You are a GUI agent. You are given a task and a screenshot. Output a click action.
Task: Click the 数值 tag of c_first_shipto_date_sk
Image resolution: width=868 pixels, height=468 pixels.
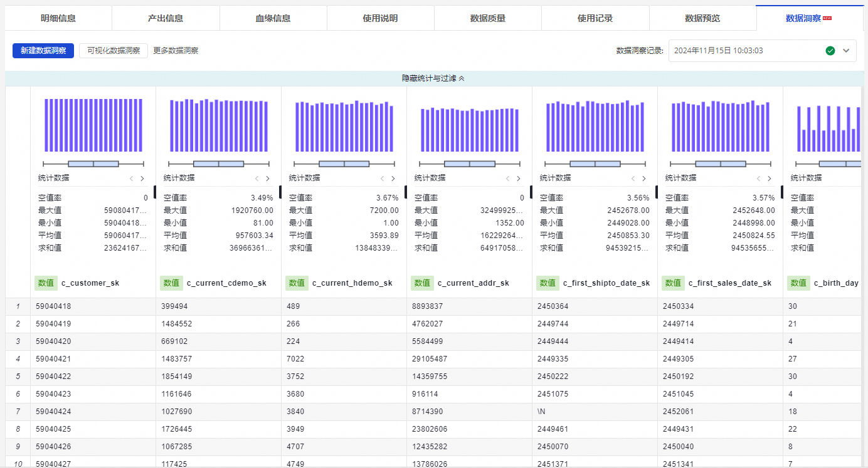click(x=548, y=283)
